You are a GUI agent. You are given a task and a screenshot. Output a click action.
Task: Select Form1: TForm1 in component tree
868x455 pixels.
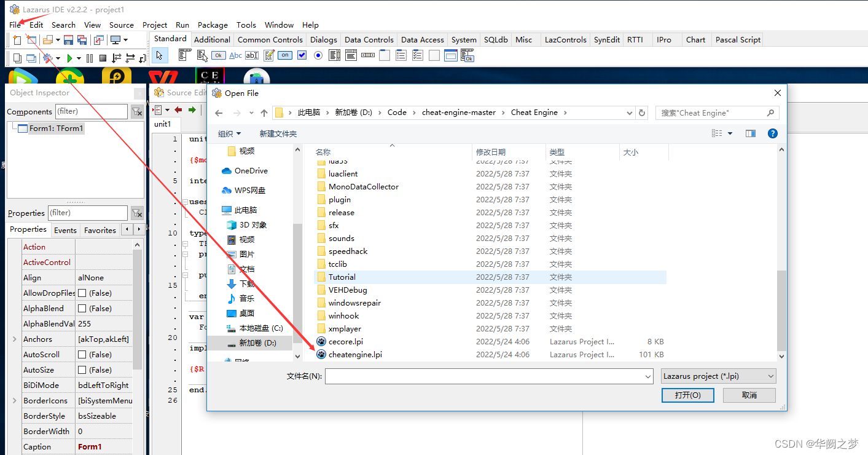(x=56, y=129)
